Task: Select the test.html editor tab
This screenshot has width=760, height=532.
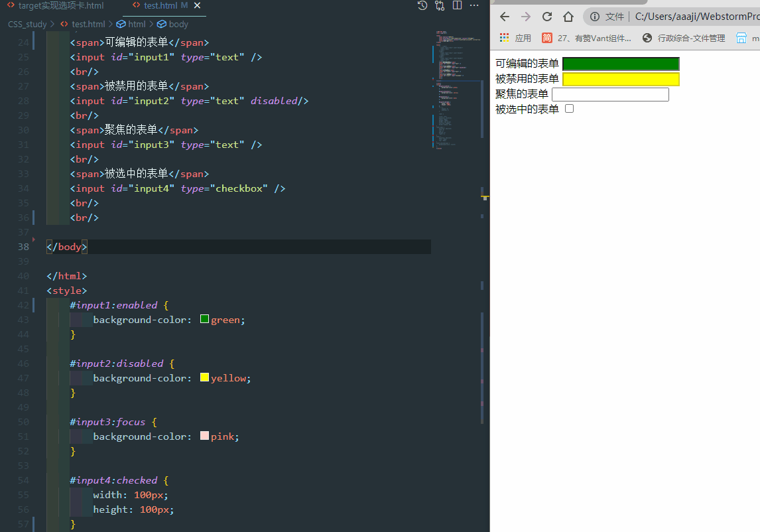Action: coord(160,6)
